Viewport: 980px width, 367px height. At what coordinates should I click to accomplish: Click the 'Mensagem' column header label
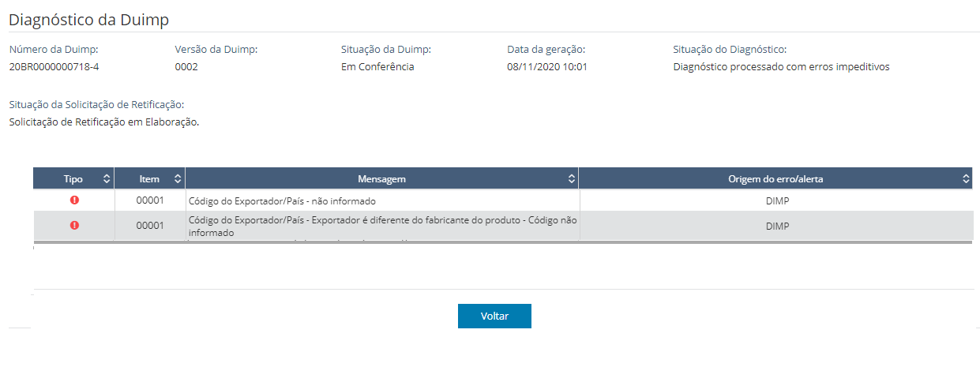coord(381,179)
